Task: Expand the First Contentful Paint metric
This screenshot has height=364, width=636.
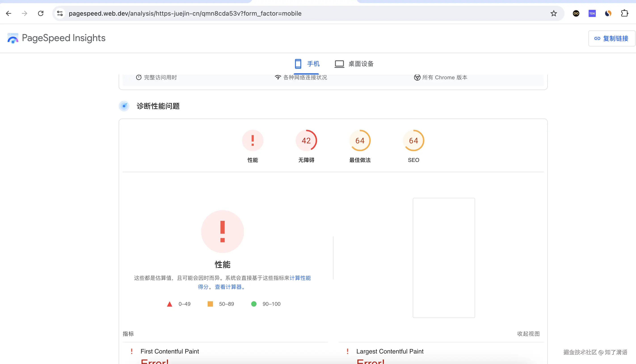Action: tap(170, 351)
